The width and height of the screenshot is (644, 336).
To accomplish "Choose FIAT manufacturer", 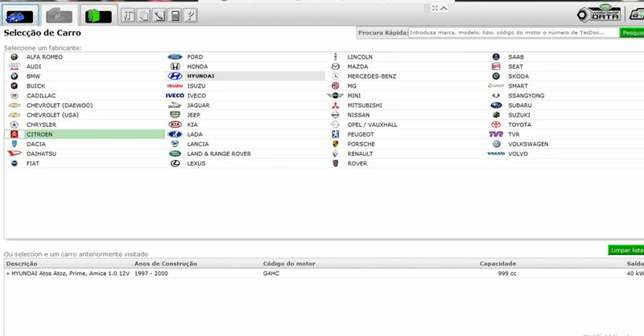I will coord(33,163).
